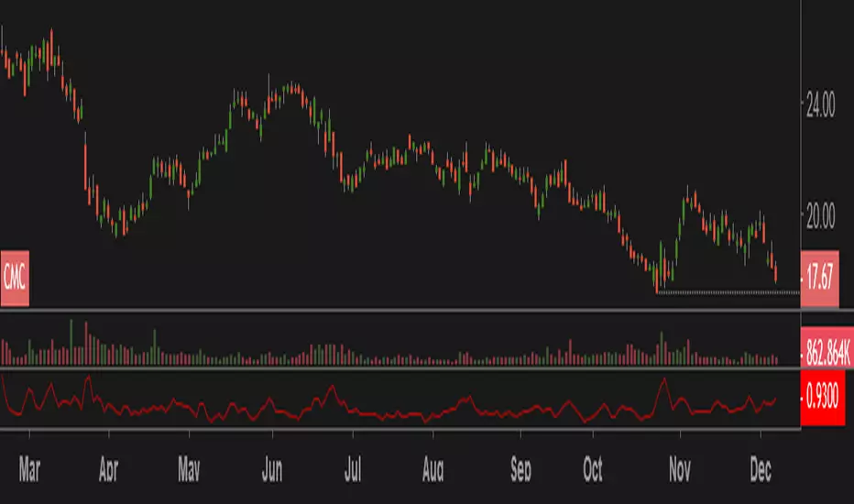Select the Jun label on time axis
854x504 pixels.
pos(272,468)
